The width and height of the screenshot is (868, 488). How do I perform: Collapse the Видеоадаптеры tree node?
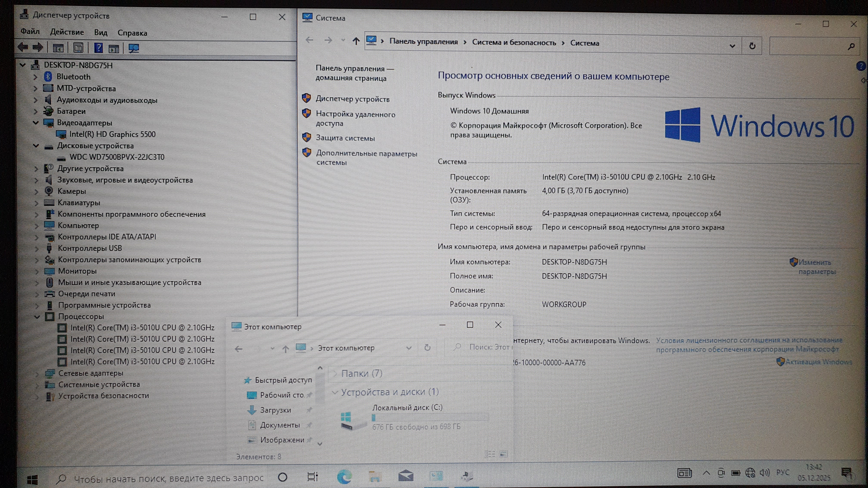(x=36, y=123)
